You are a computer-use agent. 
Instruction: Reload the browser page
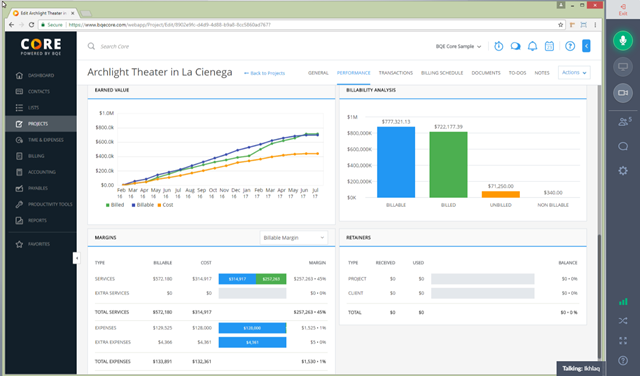31,25
